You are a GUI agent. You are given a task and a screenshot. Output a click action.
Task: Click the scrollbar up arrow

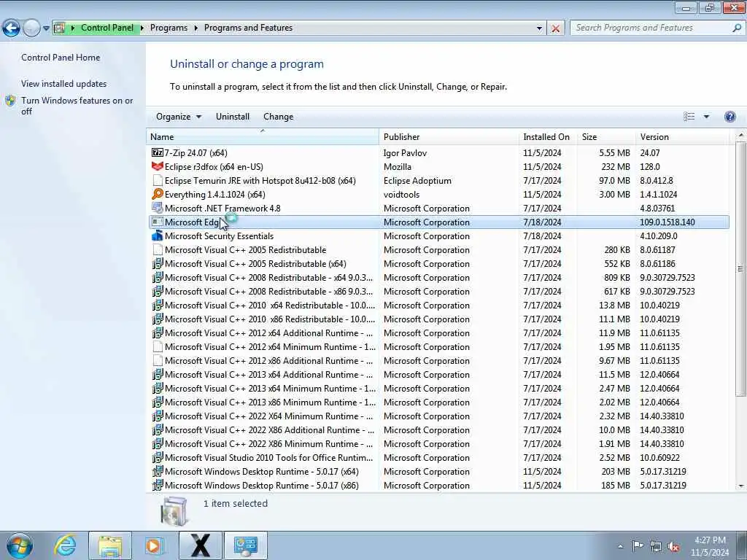point(741,135)
